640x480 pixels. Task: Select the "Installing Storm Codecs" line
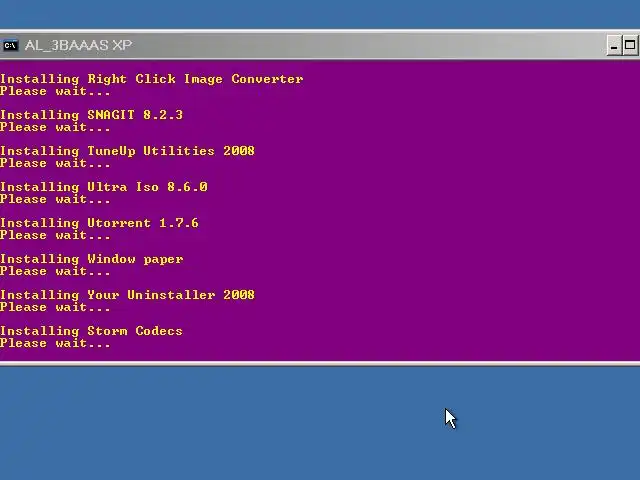pyautogui.click(x=91, y=331)
